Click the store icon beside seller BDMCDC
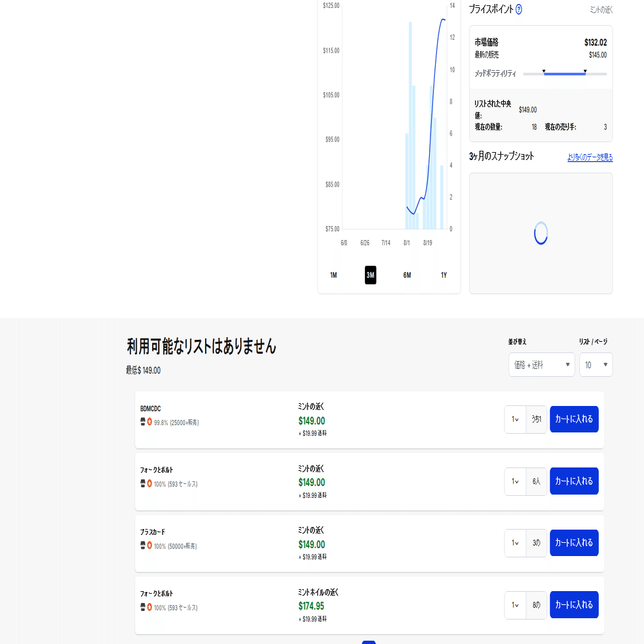This screenshot has height=644, width=644. pos(141,422)
